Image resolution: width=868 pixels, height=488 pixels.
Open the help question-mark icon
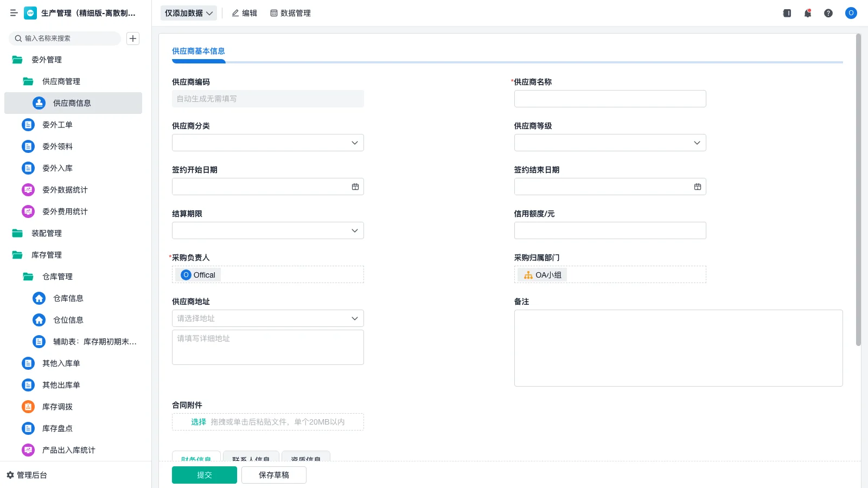[x=828, y=13]
